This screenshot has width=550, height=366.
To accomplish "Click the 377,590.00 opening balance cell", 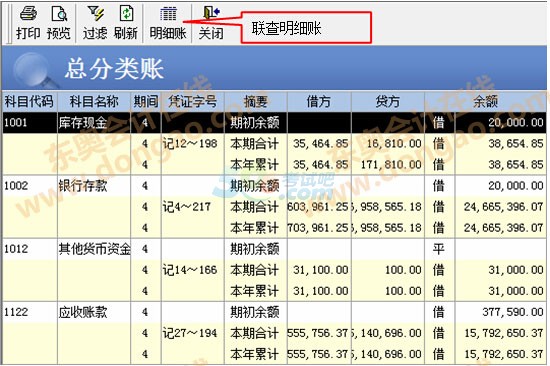I will pyautogui.click(x=501, y=312).
